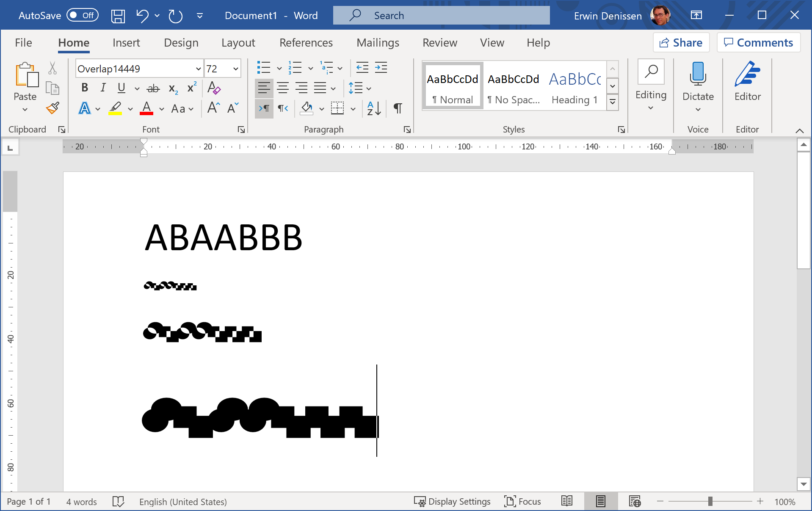
Task: Toggle Bold formatting
Action: 85,88
